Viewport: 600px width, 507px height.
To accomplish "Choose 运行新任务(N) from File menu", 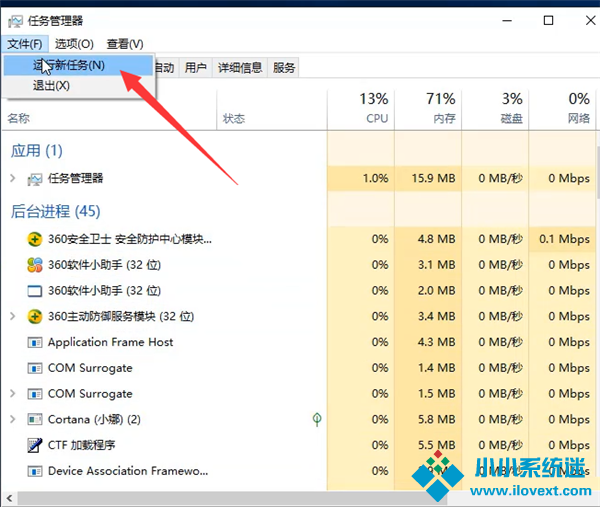I will (78, 65).
